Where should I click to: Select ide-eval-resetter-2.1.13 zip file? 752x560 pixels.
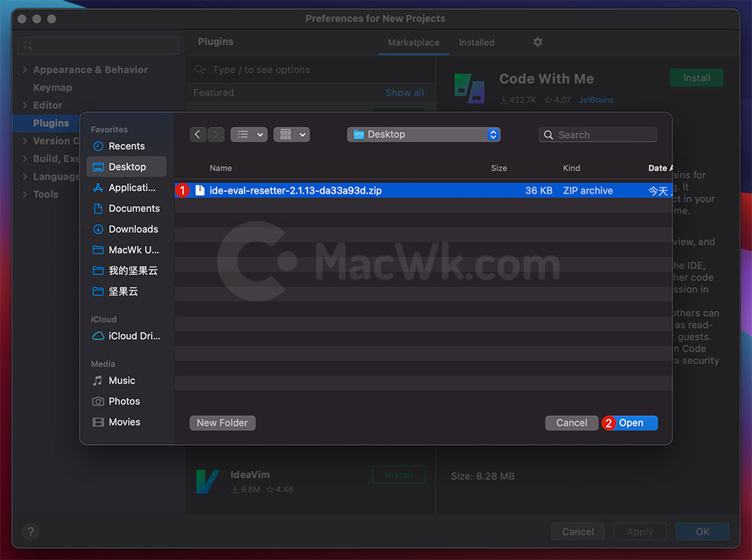tap(296, 191)
